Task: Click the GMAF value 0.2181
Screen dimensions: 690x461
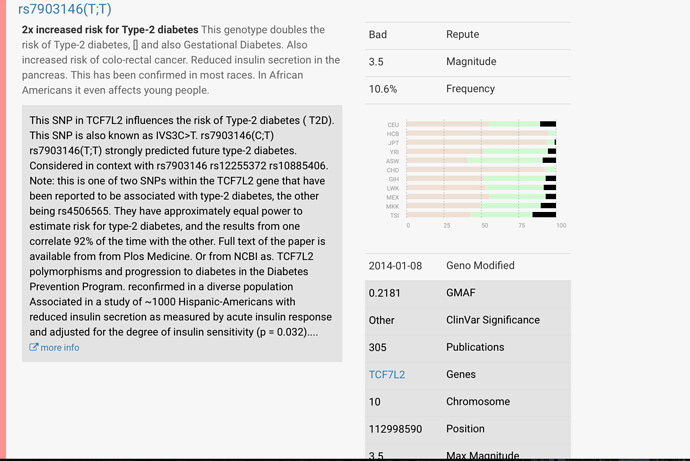Action: (385, 293)
